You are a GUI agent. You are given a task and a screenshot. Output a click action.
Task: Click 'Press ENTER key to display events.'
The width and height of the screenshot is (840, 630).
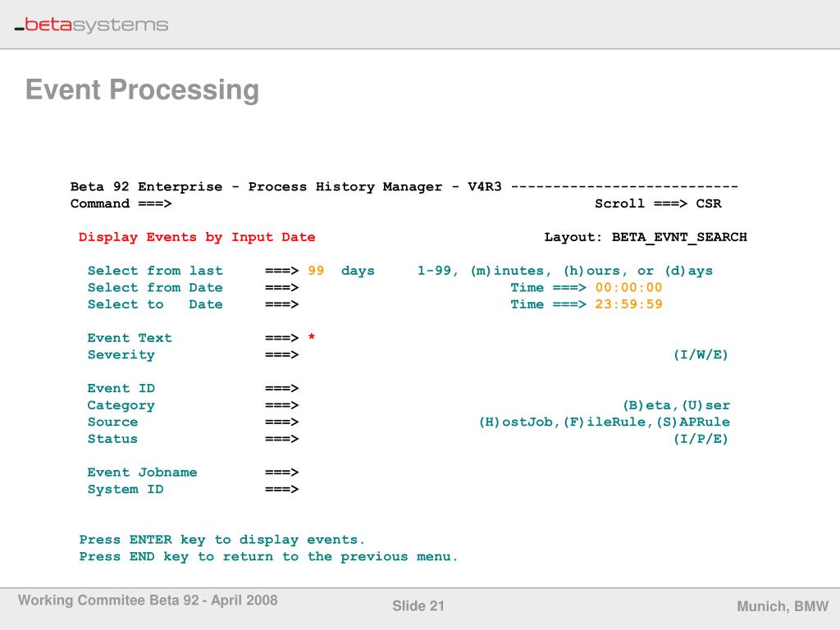(221, 540)
